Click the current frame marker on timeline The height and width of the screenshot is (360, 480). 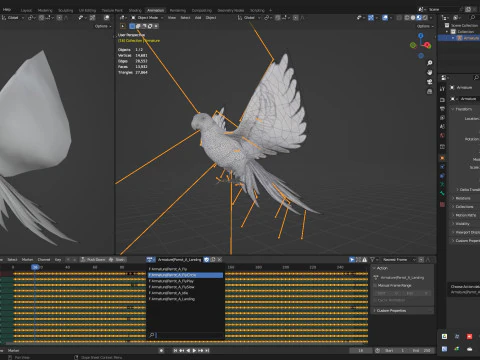point(35,267)
